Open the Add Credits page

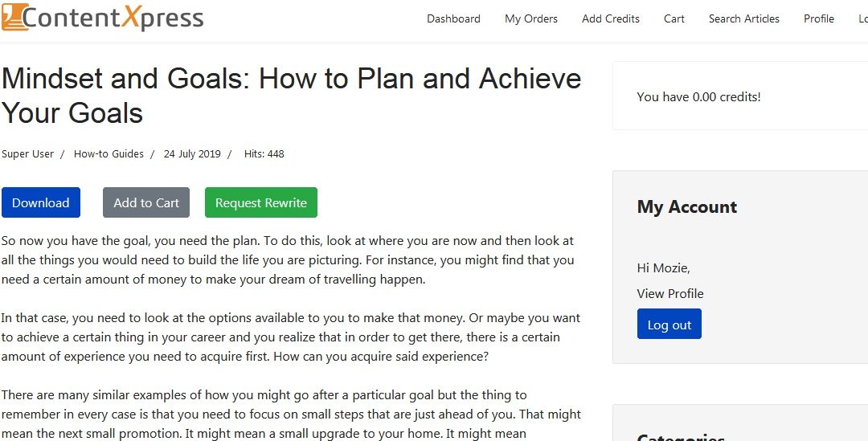click(611, 18)
